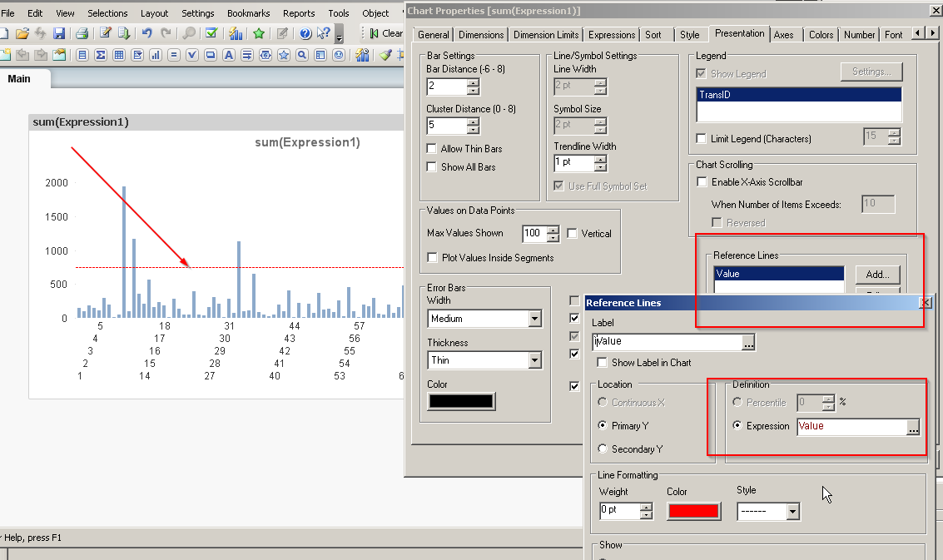Viewport: 943px width, 560px height.
Task: Click the Print toolbar icon
Action: point(82,33)
